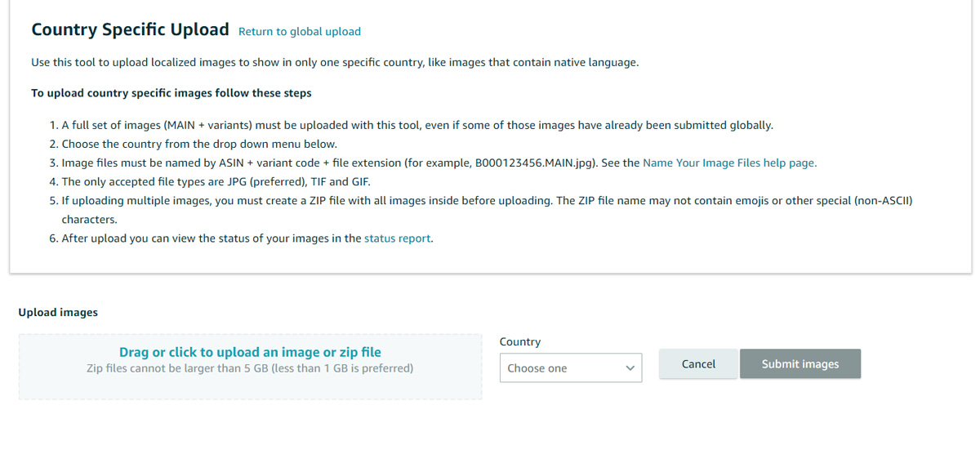Click the Submit images button
Screen dimensions: 980x459
point(800,364)
